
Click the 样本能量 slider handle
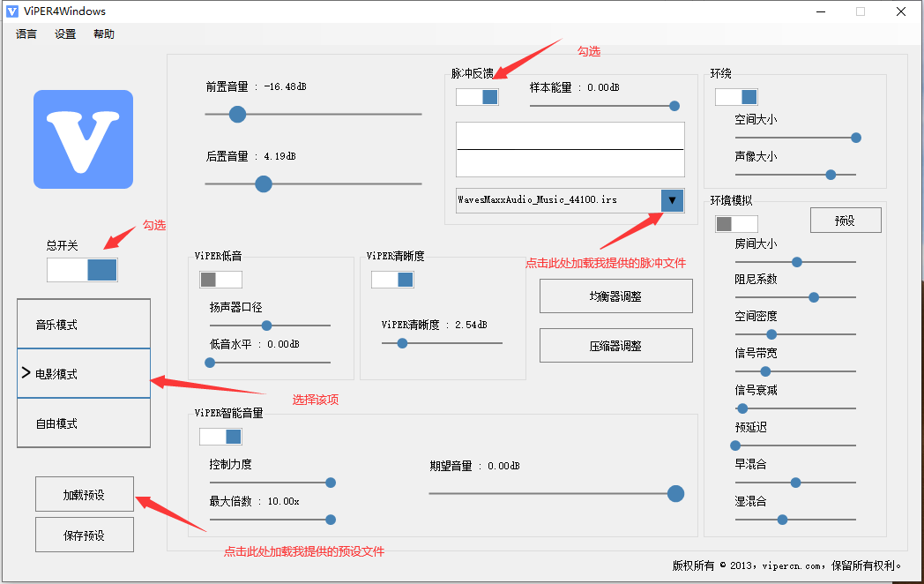pyautogui.click(x=674, y=106)
